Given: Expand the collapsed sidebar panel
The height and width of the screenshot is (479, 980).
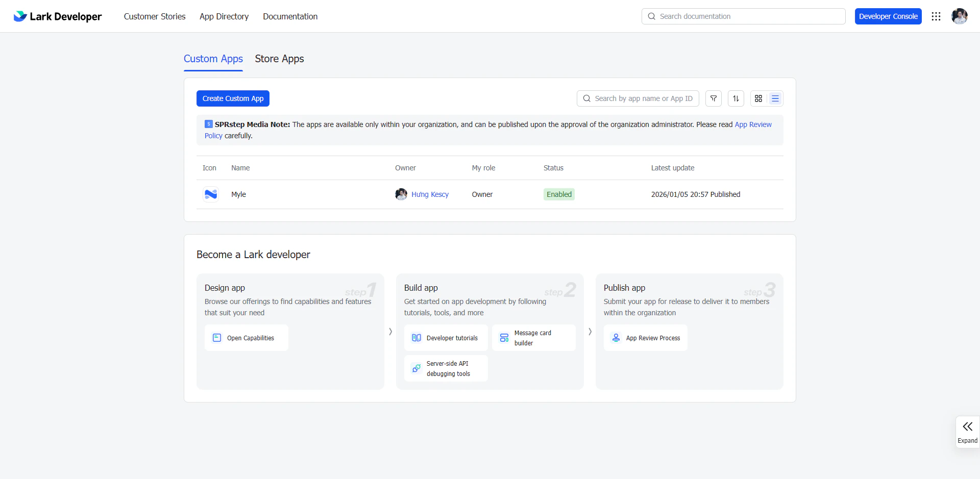Looking at the screenshot, I should tap(967, 432).
